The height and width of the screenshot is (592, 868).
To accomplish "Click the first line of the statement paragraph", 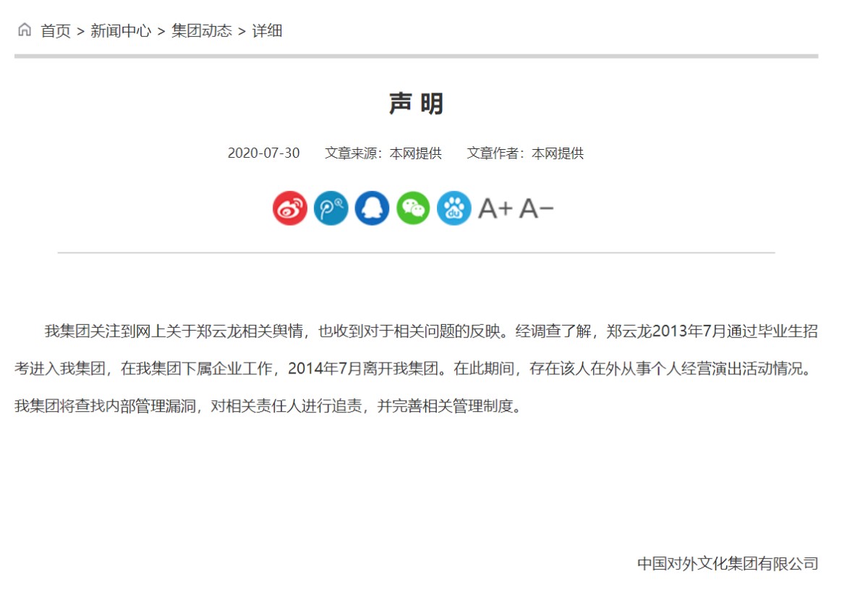I will tap(430, 331).
